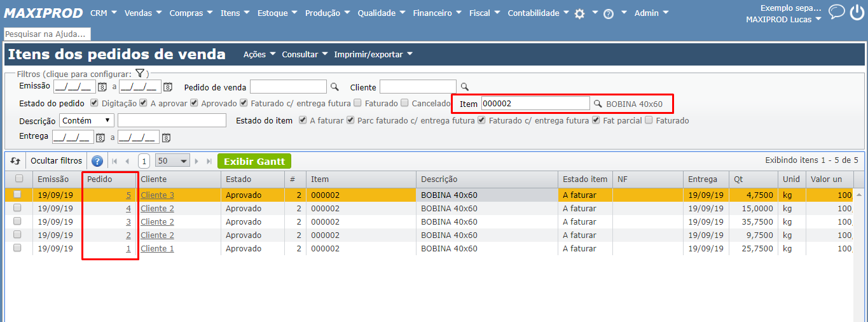Check the Faturado item state checkbox
Viewport: 868px width, 322px height.
pos(649,120)
